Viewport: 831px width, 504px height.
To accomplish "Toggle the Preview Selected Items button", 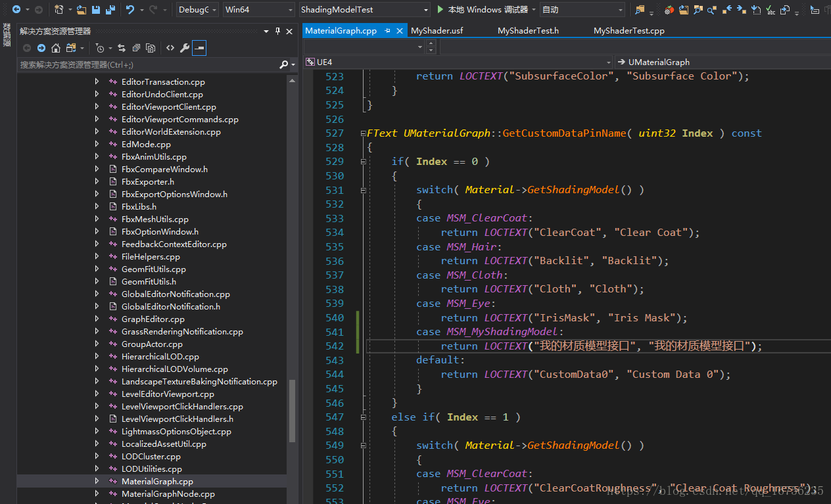I will (199, 48).
